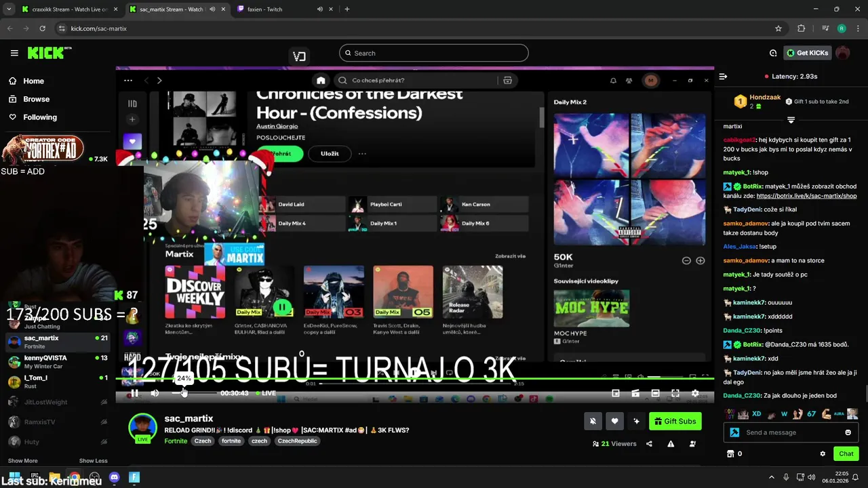Mute the stream volume icon
The height and width of the screenshot is (488, 868).
pyautogui.click(x=155, y=393)
